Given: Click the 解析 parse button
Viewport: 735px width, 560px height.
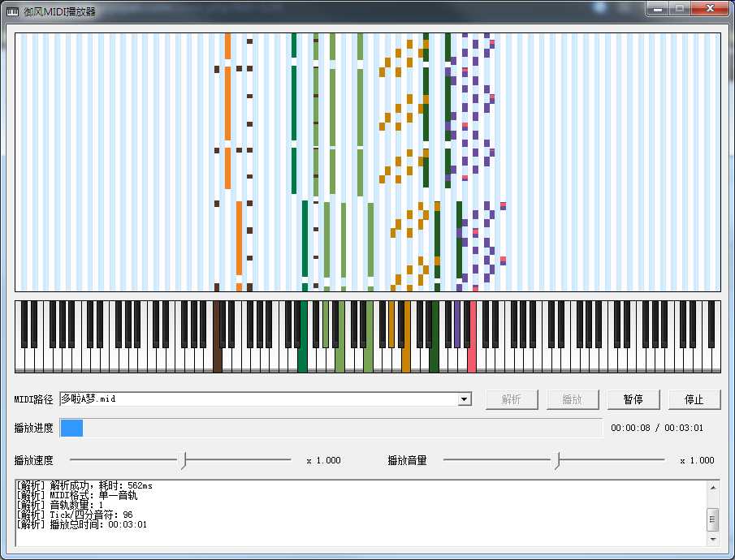Looking at the screenshot, I should click(512, 399).
